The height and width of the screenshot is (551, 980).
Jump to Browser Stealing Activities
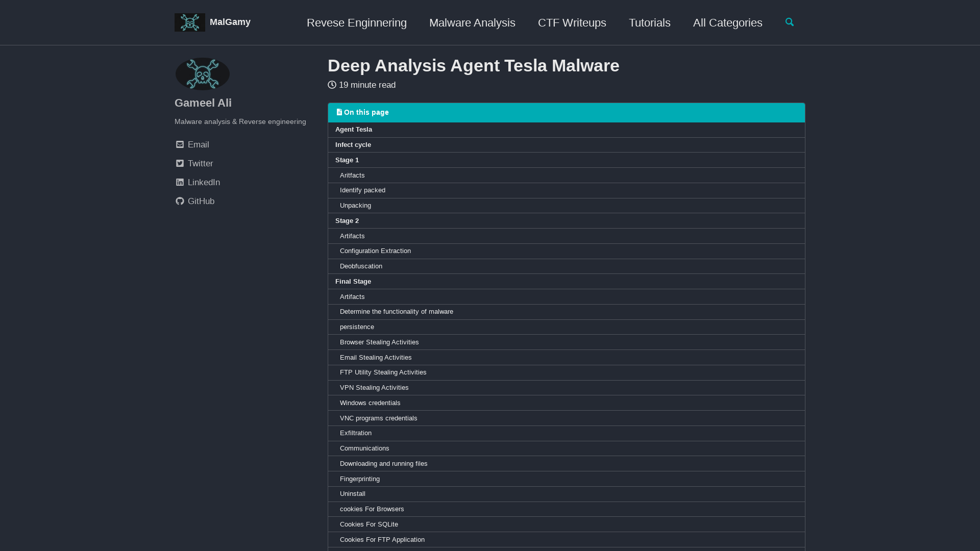567,342
